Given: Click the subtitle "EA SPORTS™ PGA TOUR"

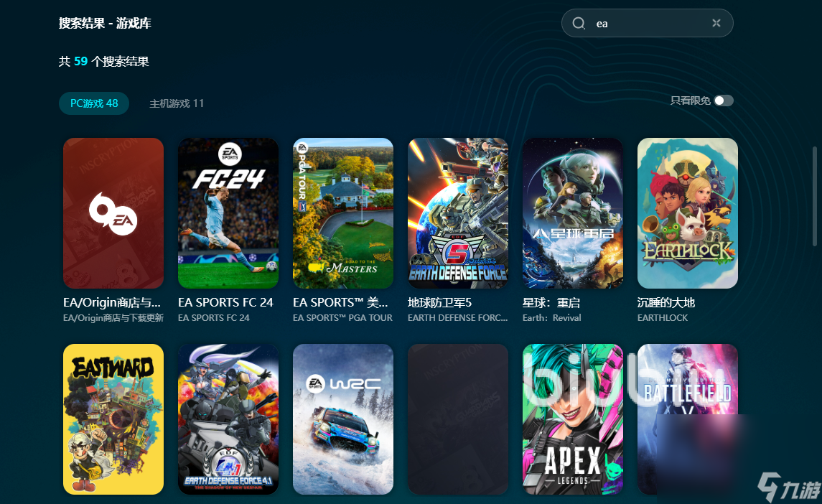Looking at the screenshot, I should pyautogui.click(x=343, y=318).
